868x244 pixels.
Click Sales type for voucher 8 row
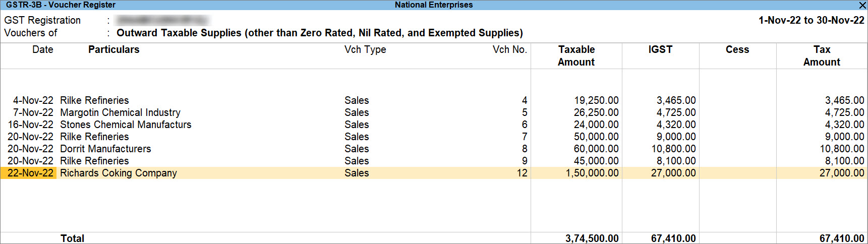357,149
